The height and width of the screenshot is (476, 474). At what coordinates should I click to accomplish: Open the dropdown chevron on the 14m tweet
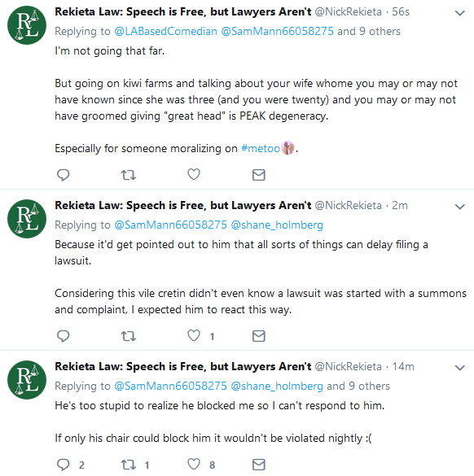[x=459, y=368]
